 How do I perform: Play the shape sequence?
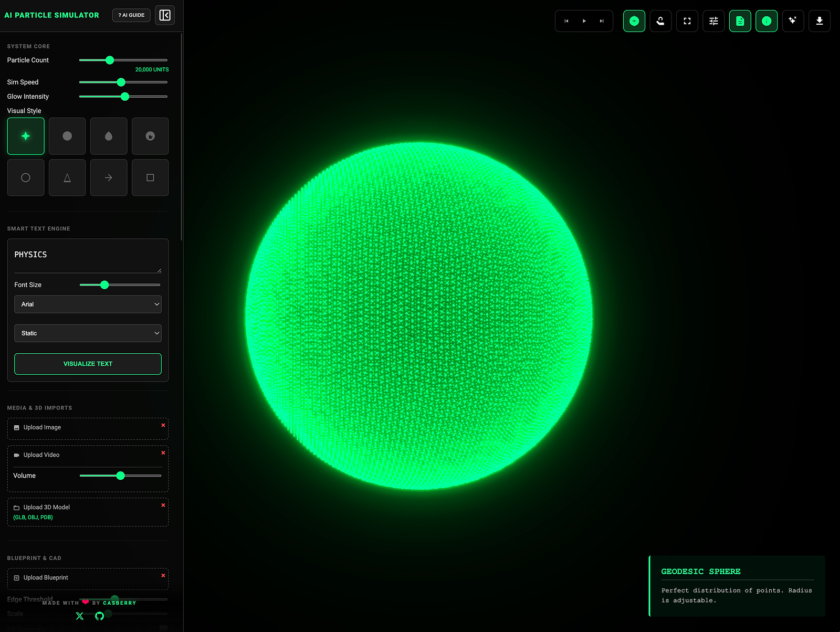pos(584,21)
